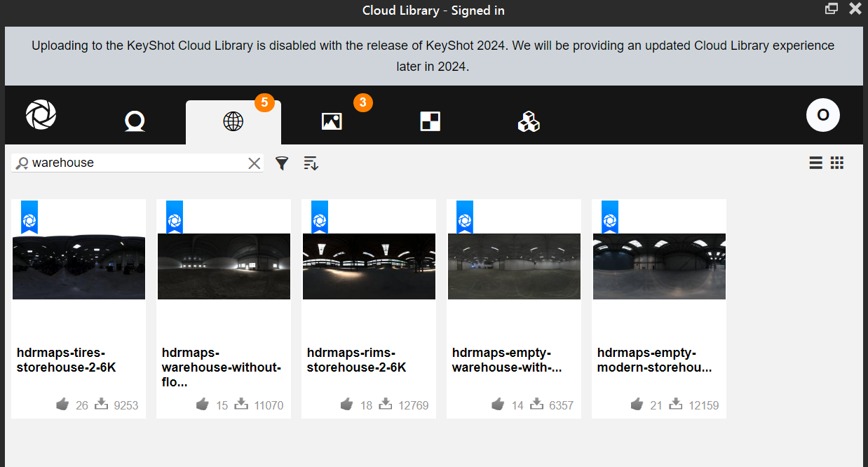The height and width of the screenshot is (467, 868).
Task: Click the warehouse search field
Action: (137, 163)
